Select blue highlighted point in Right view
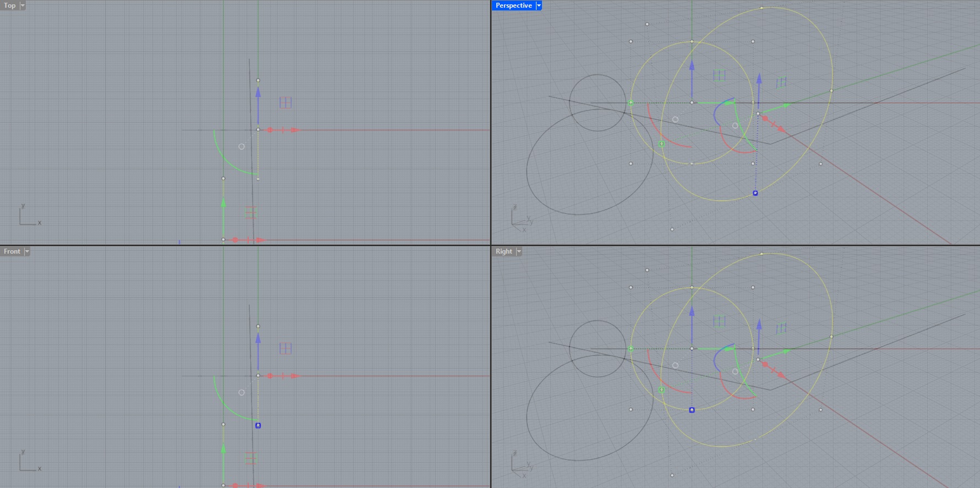Viewport: 980px width, 488px height. click(692, 410)
